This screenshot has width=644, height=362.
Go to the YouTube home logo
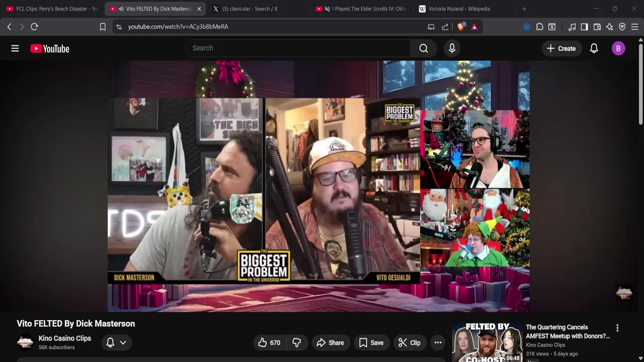pyautogui.click(x=49, y=48)
